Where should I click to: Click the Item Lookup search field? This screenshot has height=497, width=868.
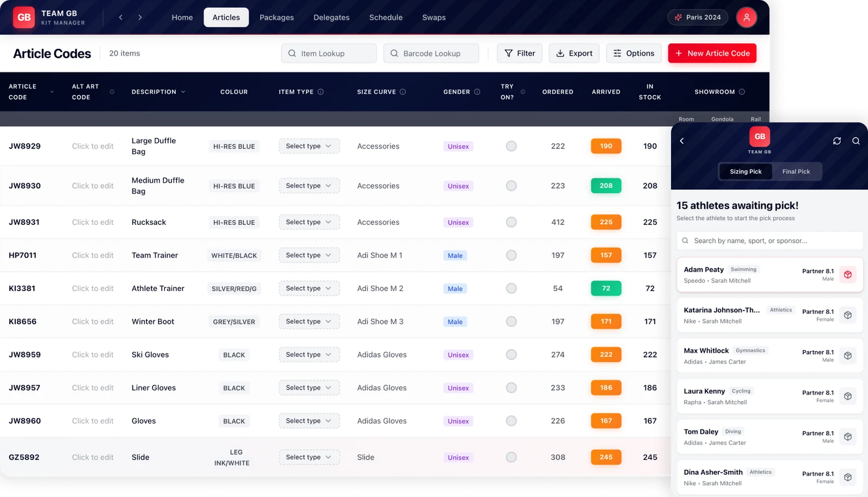coord(329,53)
